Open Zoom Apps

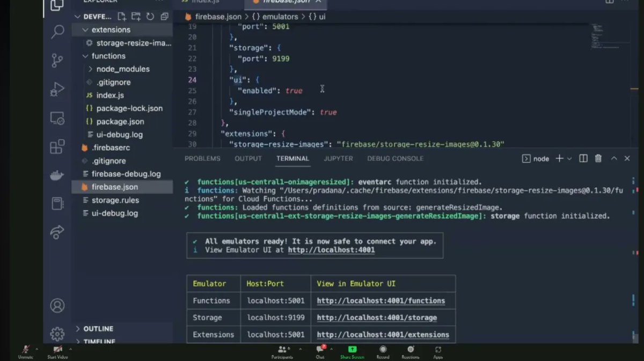438,351
